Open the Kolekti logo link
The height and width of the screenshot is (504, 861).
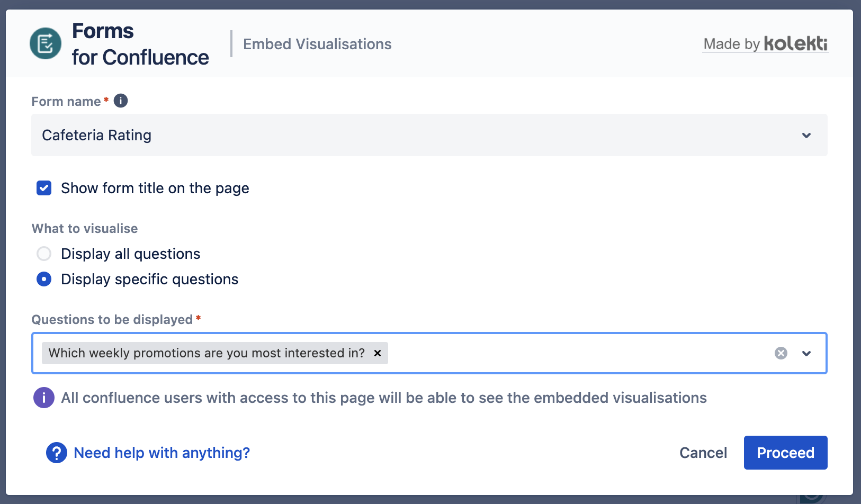coord(796,43)
